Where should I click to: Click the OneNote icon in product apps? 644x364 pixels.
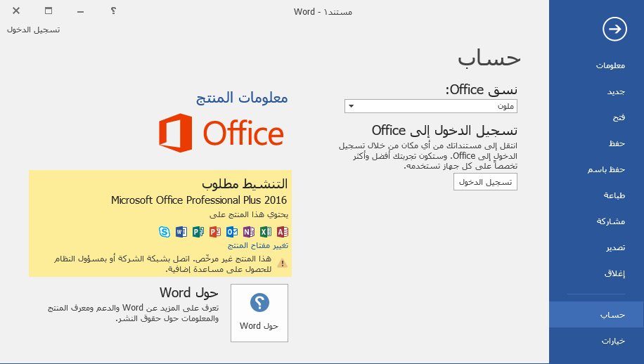click(249, 232)
